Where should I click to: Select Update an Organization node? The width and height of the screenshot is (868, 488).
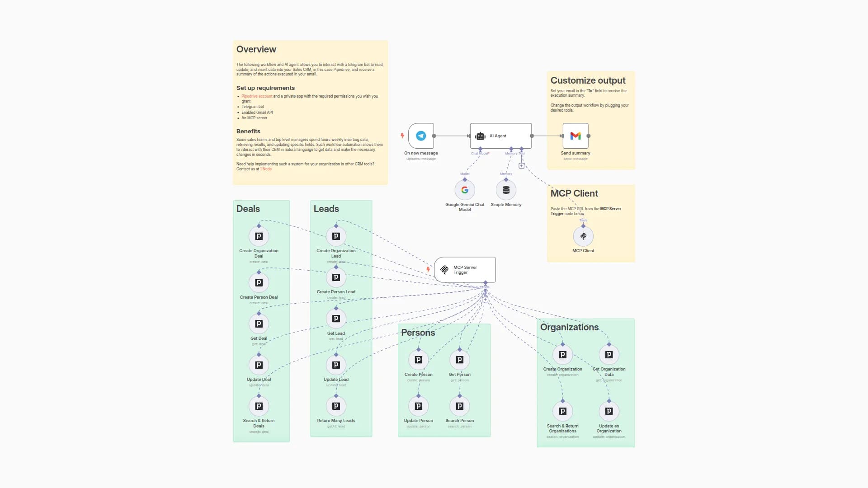pos(609,411)
